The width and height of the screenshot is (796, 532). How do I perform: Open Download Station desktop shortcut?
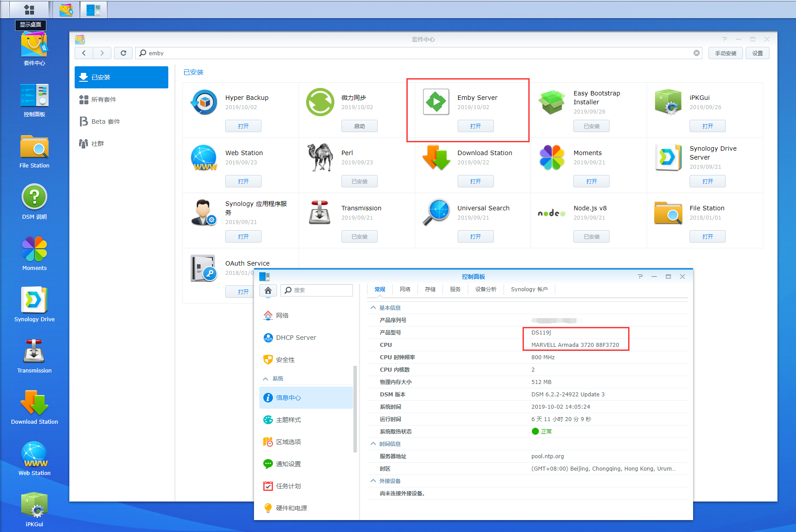(34, 407)
